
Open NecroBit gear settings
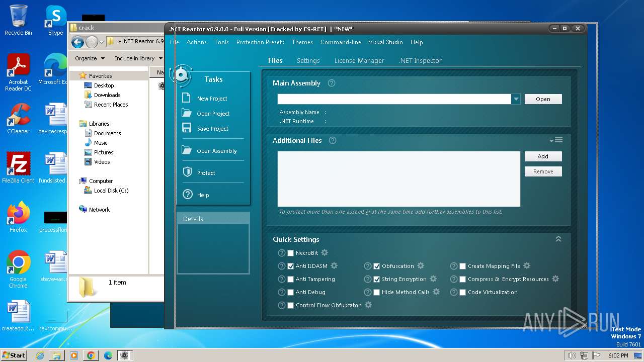pos(325,252)
